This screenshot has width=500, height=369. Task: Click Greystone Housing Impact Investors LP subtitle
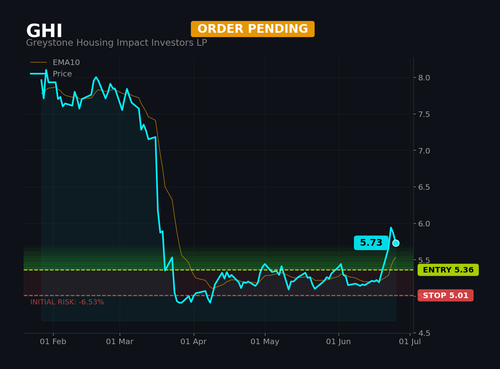(116, 43)
